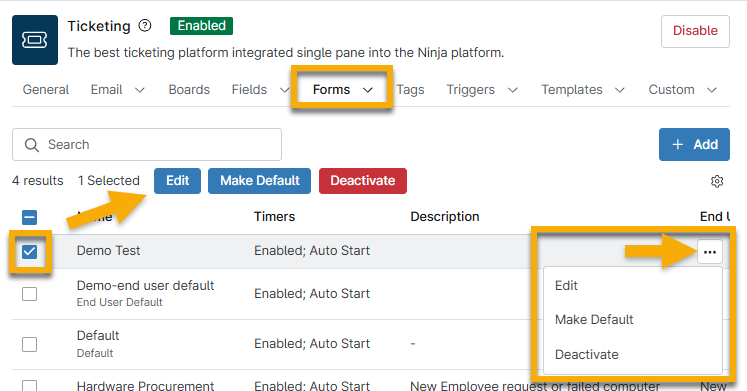747x391 pixels.
Task: Click the Triggers tab label
Action: point(471,90)
